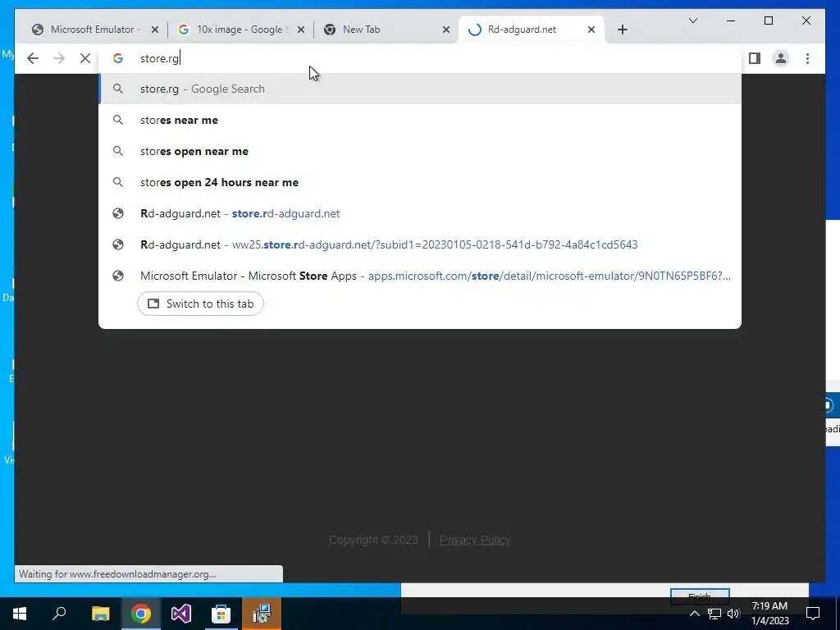
Task: Open a new tab with the plus button
Action: tap(622, 30)
